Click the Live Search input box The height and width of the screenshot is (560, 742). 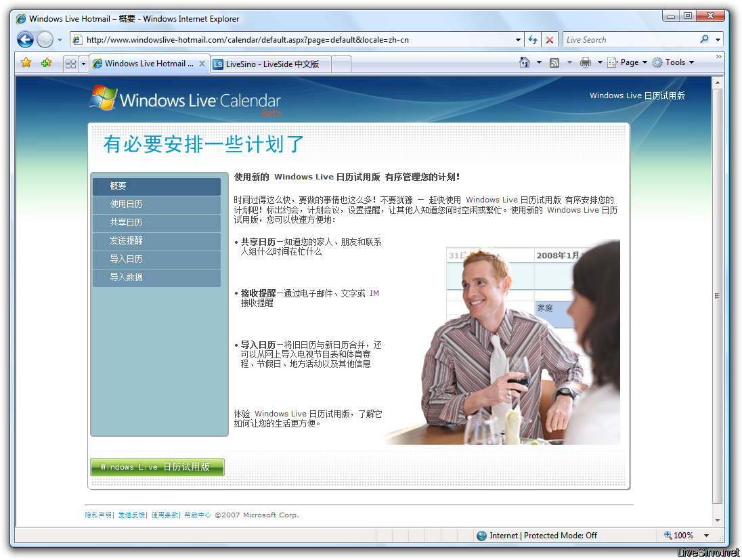click(x=631, y=40)
